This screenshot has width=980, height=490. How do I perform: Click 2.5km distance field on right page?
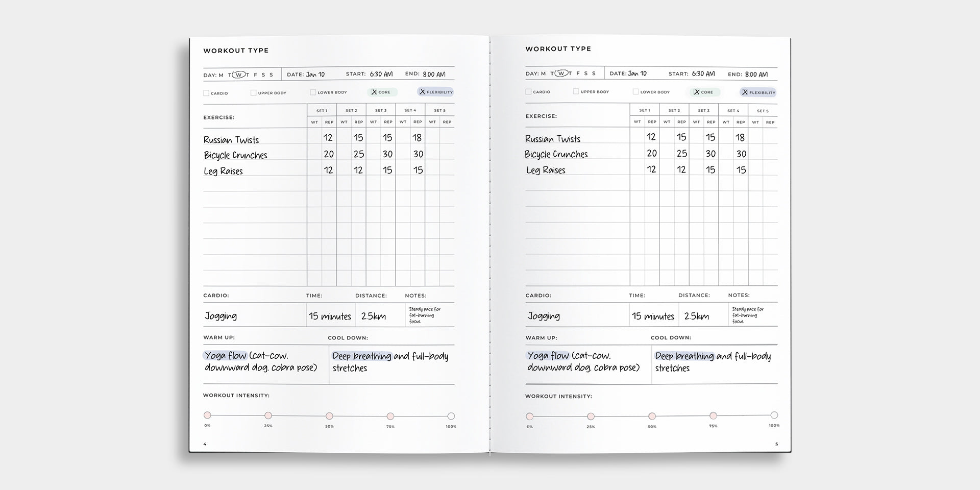[x=696, y=316]
